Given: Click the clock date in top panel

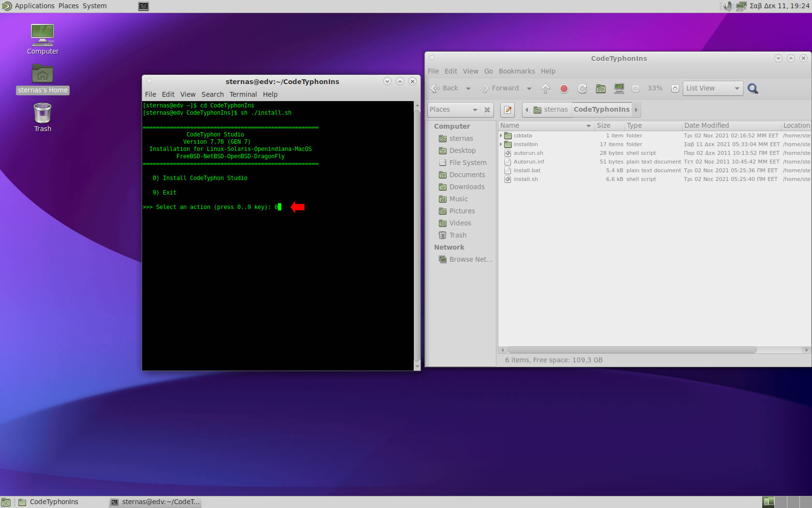Looking at the screenshot, I should 779,6.
